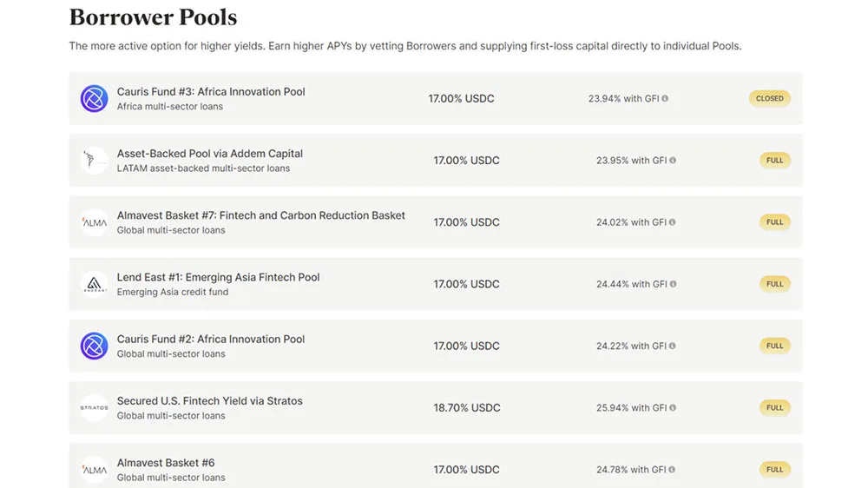Click info icon beside 24.02% with GFI

(672, 222)
